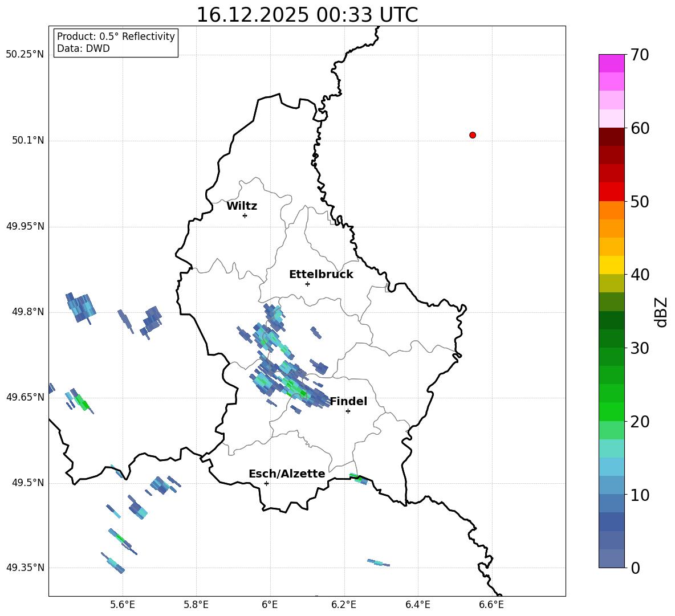Click the Wiltz cross marker

tap(245, 215)
